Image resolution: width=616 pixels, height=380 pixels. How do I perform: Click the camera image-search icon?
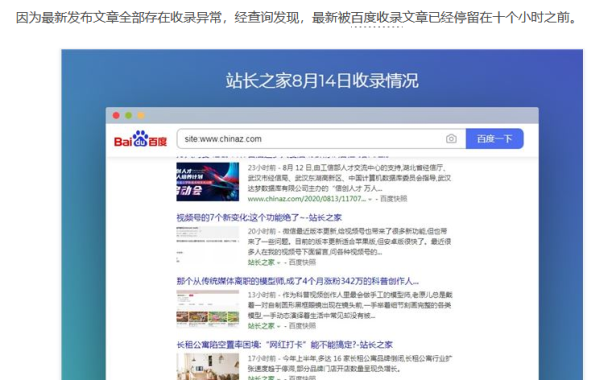coord(451,139)
